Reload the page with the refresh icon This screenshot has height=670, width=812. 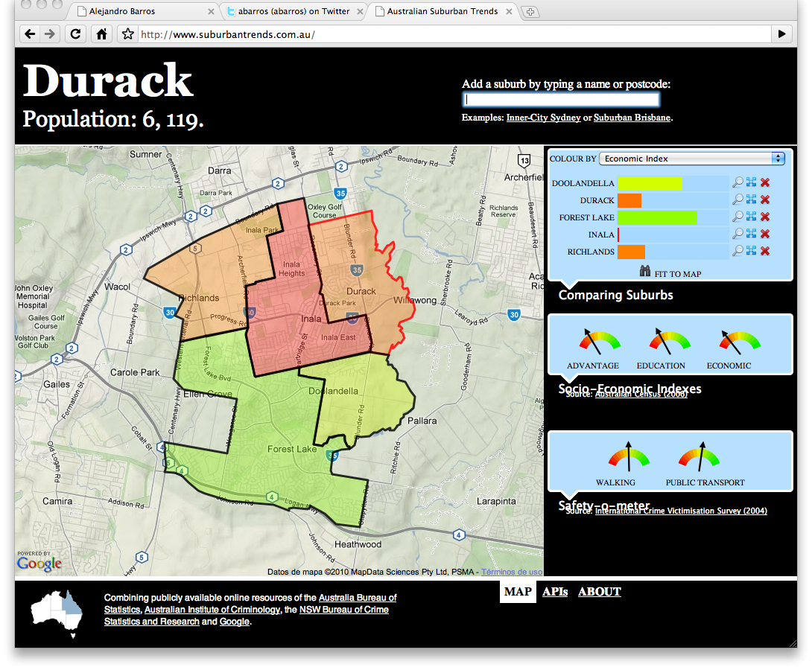[75, 34]
